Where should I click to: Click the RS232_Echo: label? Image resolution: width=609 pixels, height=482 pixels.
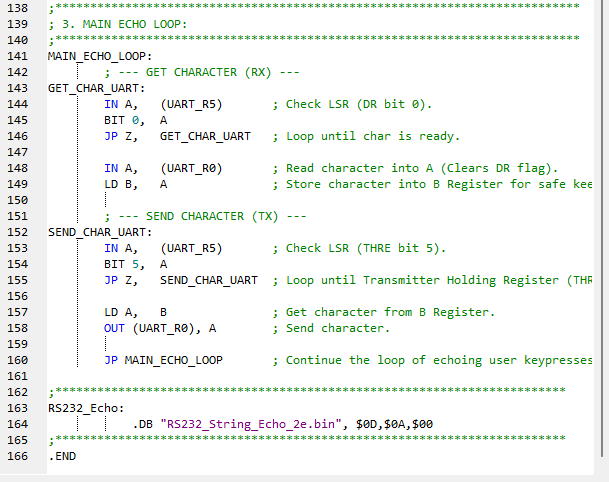86,408
